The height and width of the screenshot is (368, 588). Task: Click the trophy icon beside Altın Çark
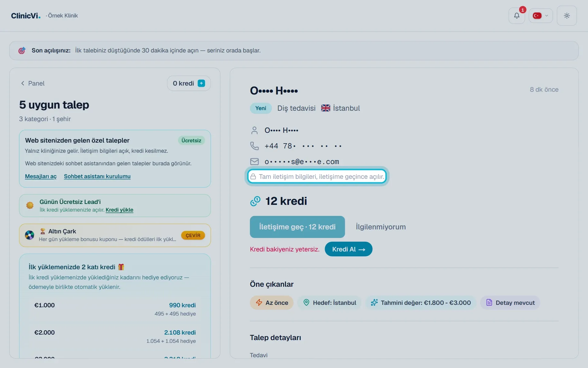pos(43,231)
